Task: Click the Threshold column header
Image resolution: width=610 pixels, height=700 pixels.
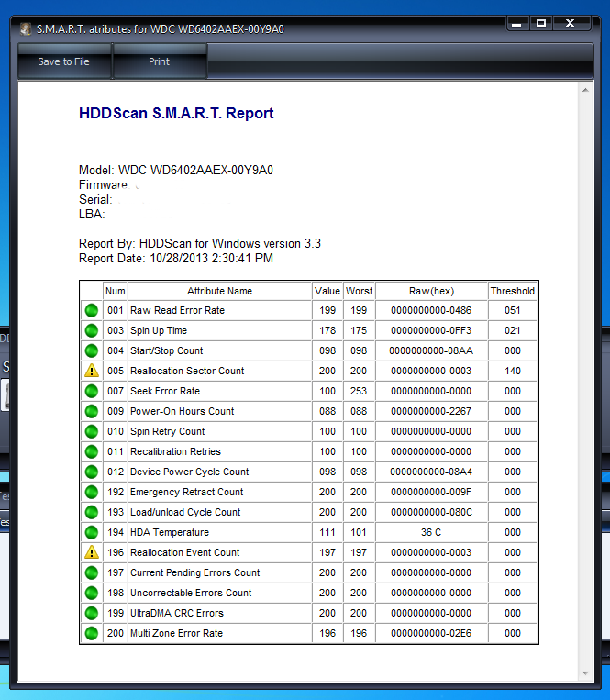Action: 513,291
